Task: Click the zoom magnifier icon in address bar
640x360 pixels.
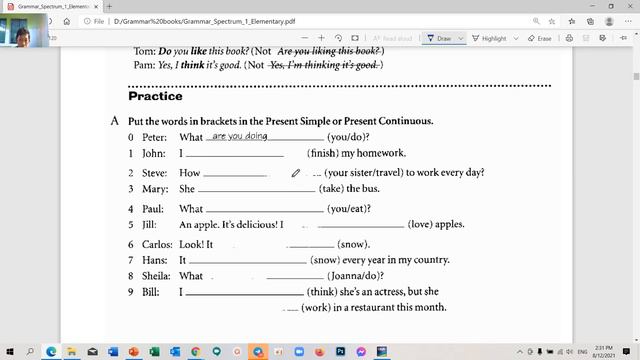Action: pyautogui.click(x=536, y=21)
